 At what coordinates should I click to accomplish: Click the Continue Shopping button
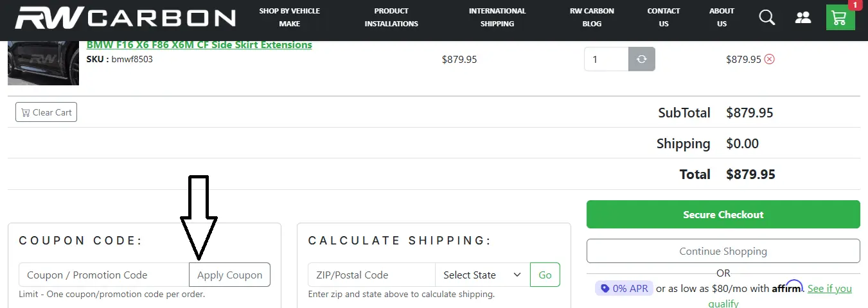pyautogui.click(x=723, y=252)
